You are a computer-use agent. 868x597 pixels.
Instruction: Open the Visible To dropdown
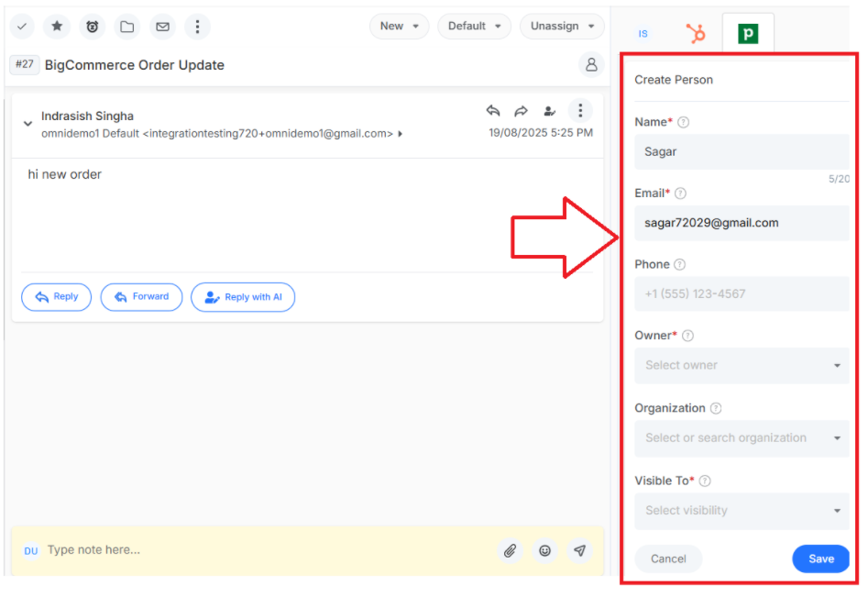742,511
